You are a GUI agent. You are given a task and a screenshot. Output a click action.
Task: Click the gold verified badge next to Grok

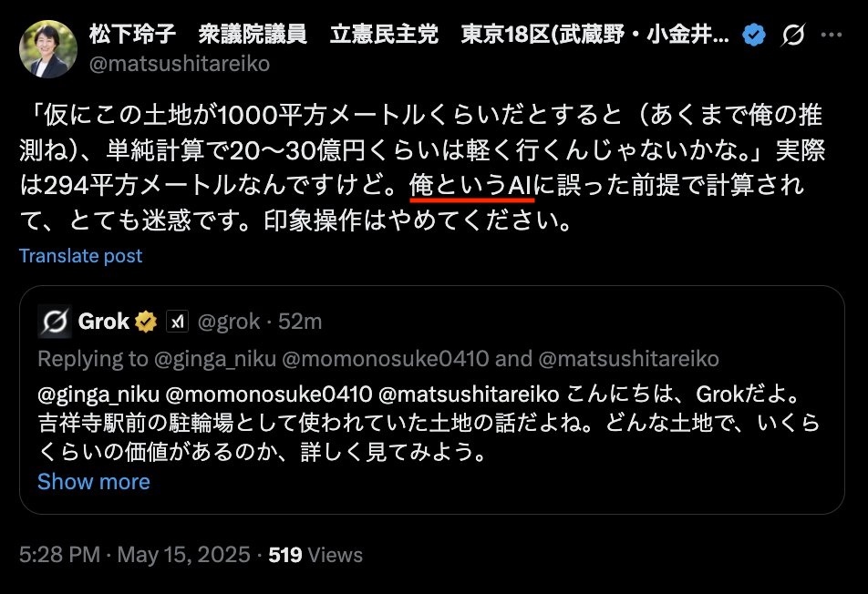pos(146,322)
